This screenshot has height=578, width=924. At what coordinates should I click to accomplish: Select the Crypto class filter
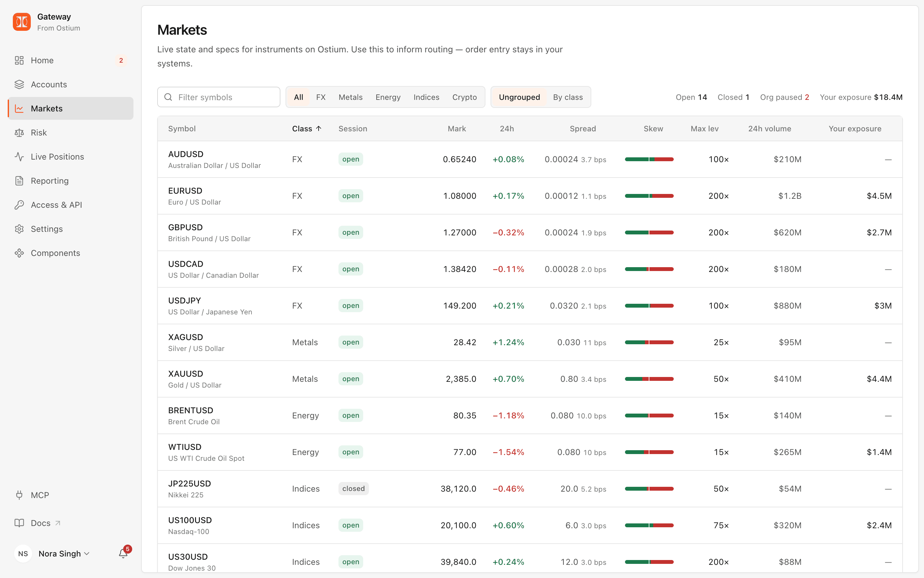464,97
